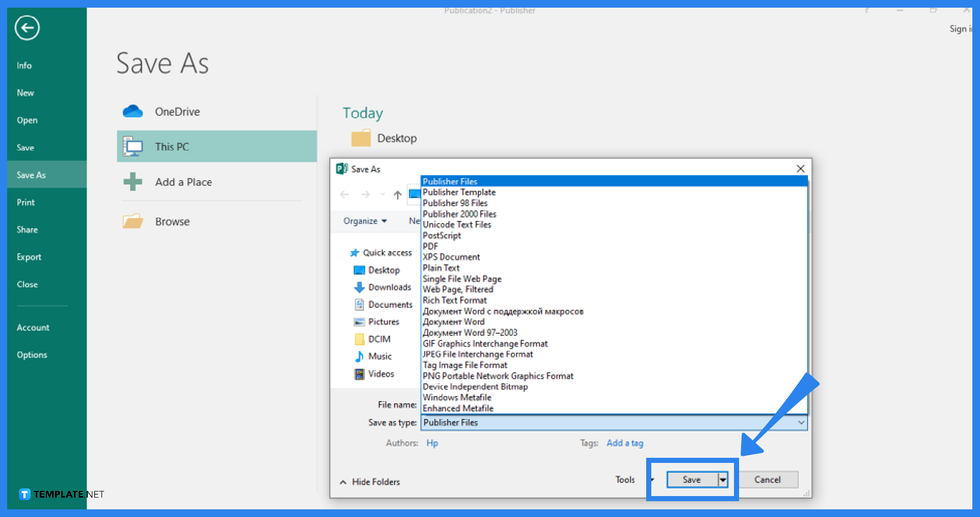Click the back arrow in the backstage view
The image size is (980, 517).
(x=27, y=28)
